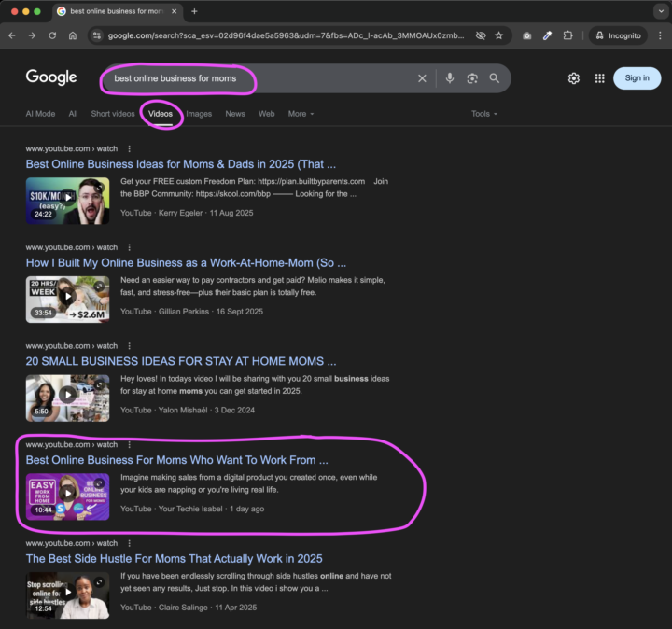Switch to the All results tab
The height and width of the screenshot is (629, 672).
coord(74,114)
